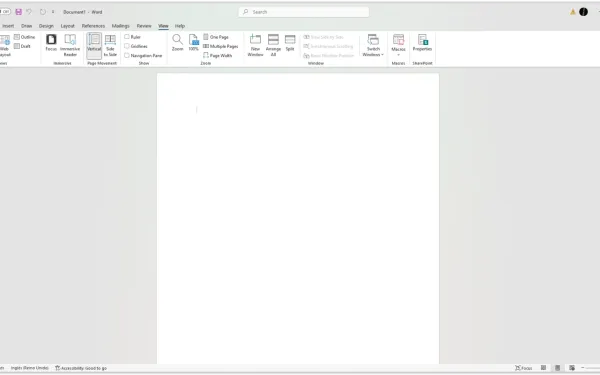Screen dimensions: 600x375
Task: Open the account profile avatar
Action: (583, 12)
